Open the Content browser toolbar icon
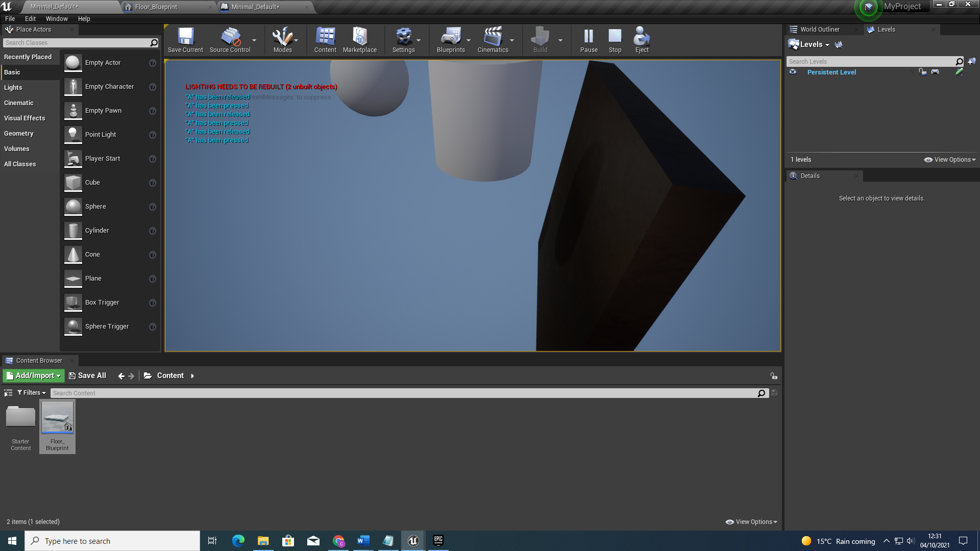Viewport: 980px width, 551px height. 325,40
